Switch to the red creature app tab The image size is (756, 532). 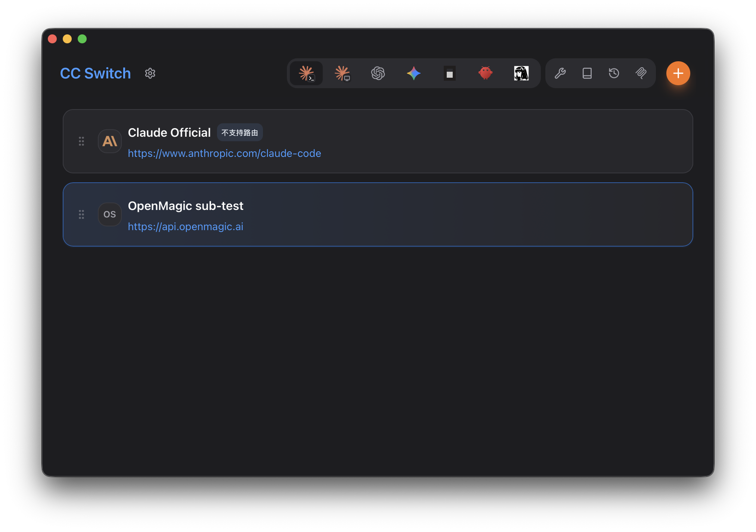(486, 73)
